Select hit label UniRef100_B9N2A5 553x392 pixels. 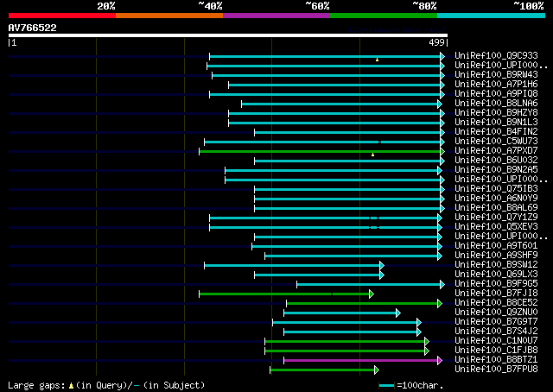[496, 170]
